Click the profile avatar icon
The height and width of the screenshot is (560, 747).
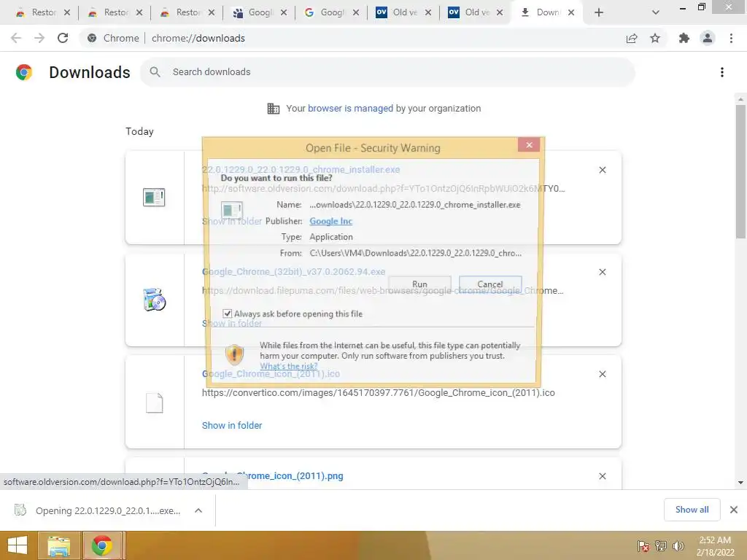click(x=708, y=38)
